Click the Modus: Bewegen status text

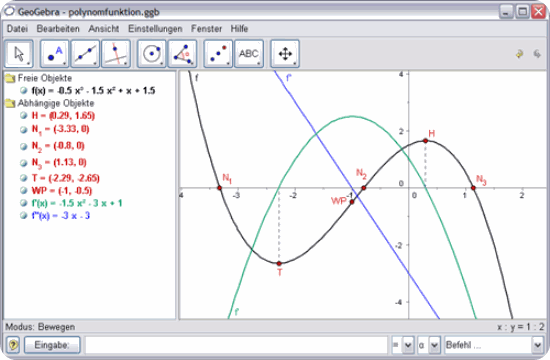click(40, 327)
